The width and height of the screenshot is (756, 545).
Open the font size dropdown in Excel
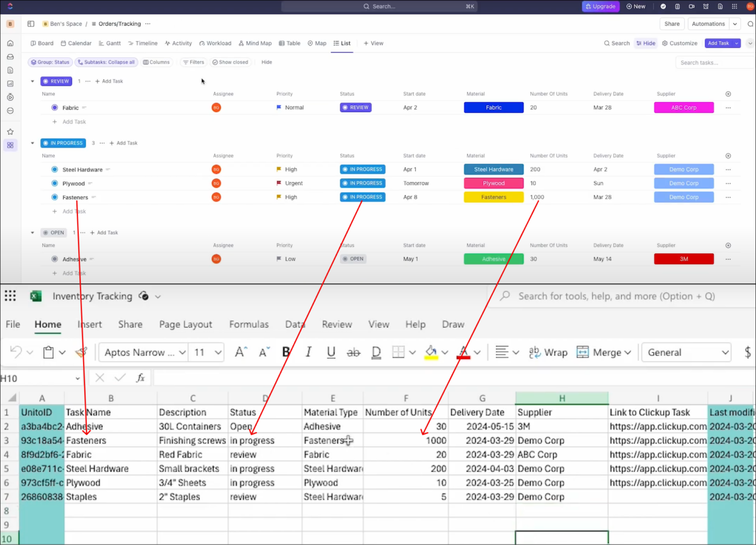[206, 352]
